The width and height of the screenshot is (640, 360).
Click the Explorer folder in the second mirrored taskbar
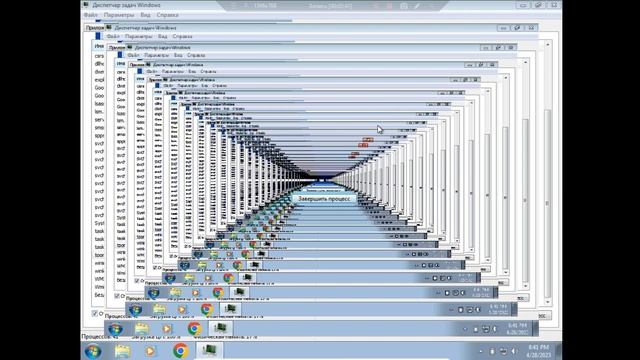[159, 309]
